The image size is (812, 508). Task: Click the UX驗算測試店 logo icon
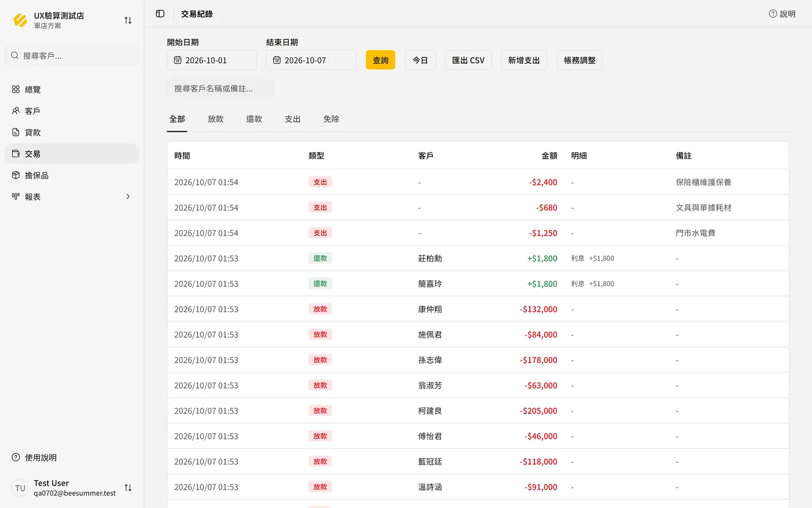[x=20, y=20]
